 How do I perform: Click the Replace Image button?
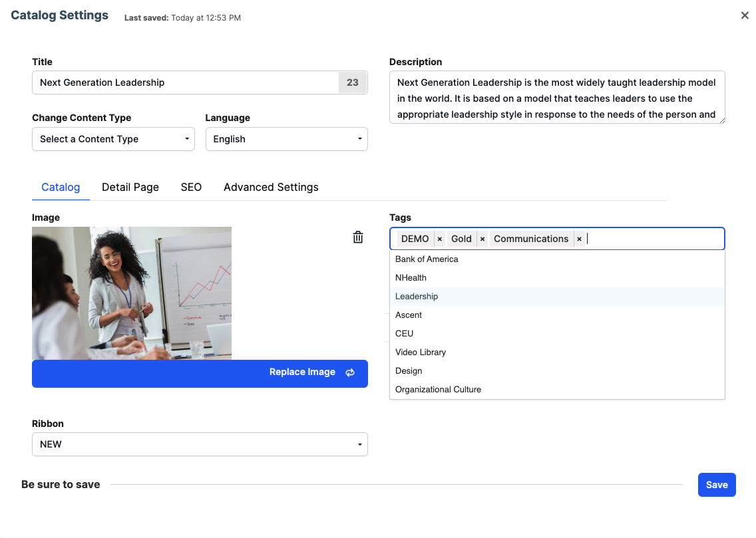pos(303,373)
